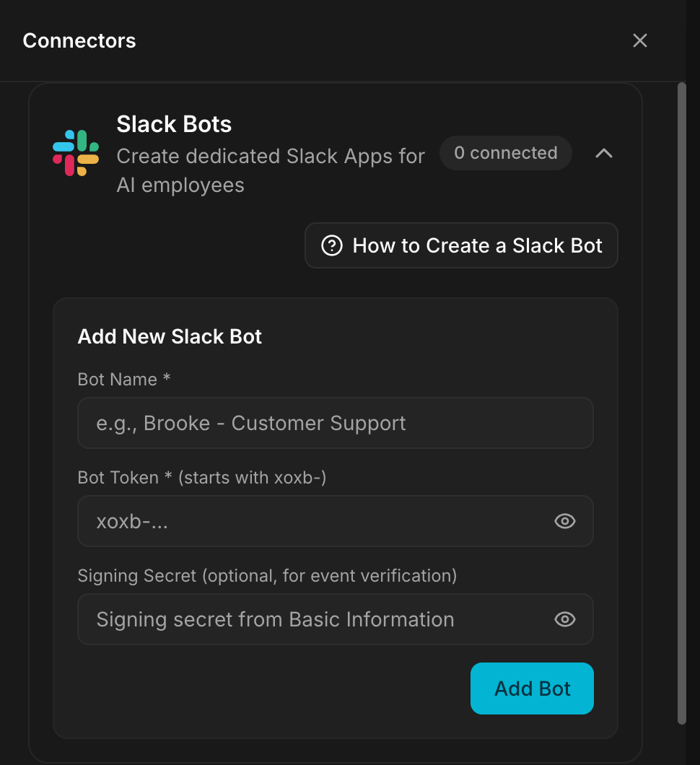Focus the Bot Name input field

pos(336,423)
